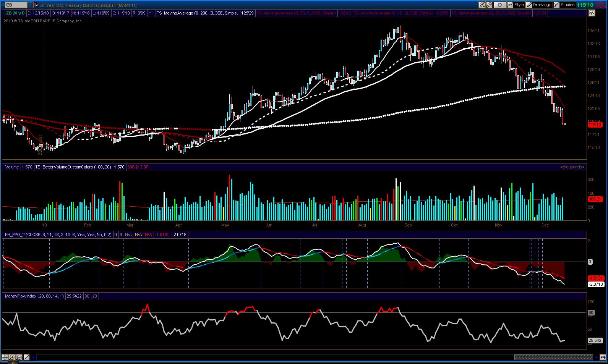
Task: Click the 30-period TS_MovingAverage study label
Action: coord(491,13)
